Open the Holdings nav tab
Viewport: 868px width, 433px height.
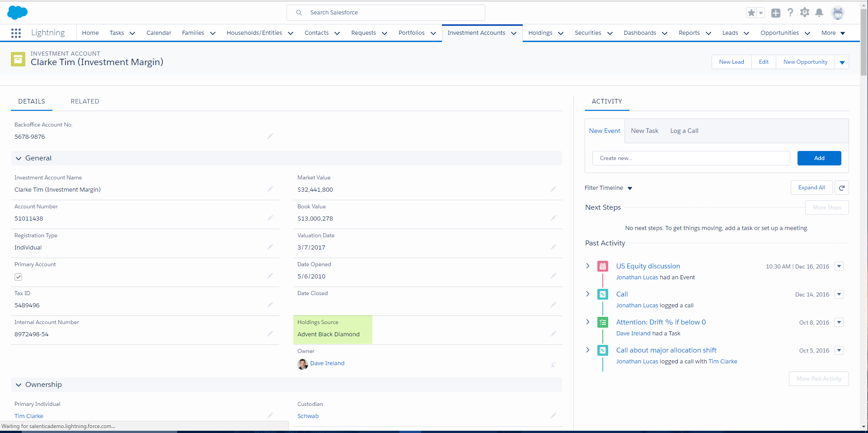(x=540, y=33)
